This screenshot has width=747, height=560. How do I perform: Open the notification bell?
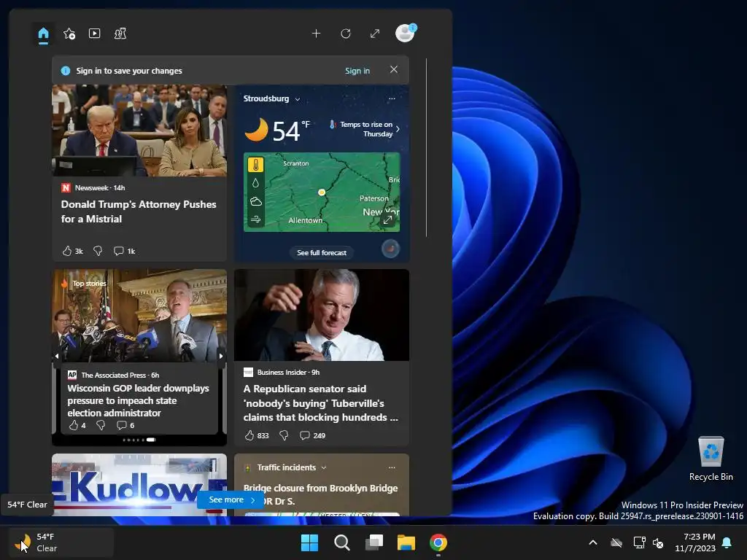click(727, 542)
